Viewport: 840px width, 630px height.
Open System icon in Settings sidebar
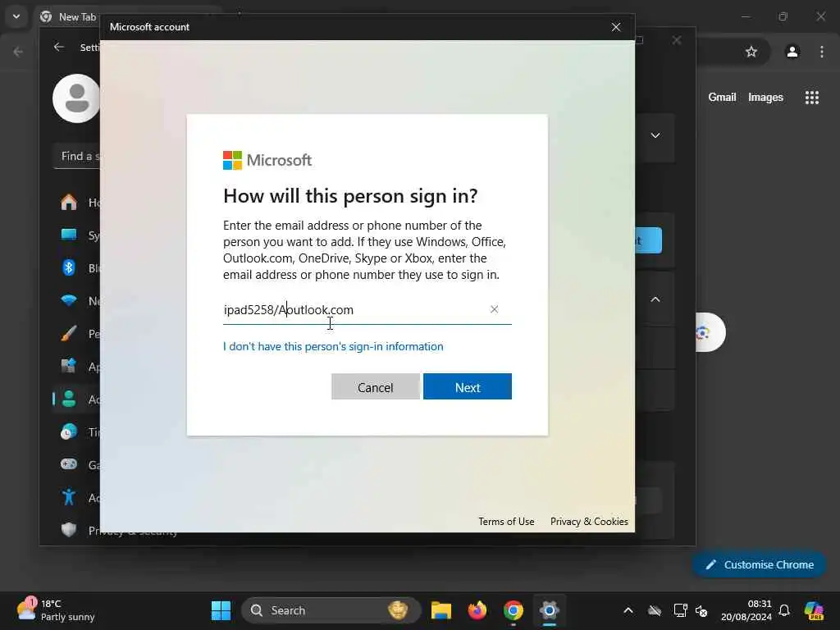[x=69, y=235]
